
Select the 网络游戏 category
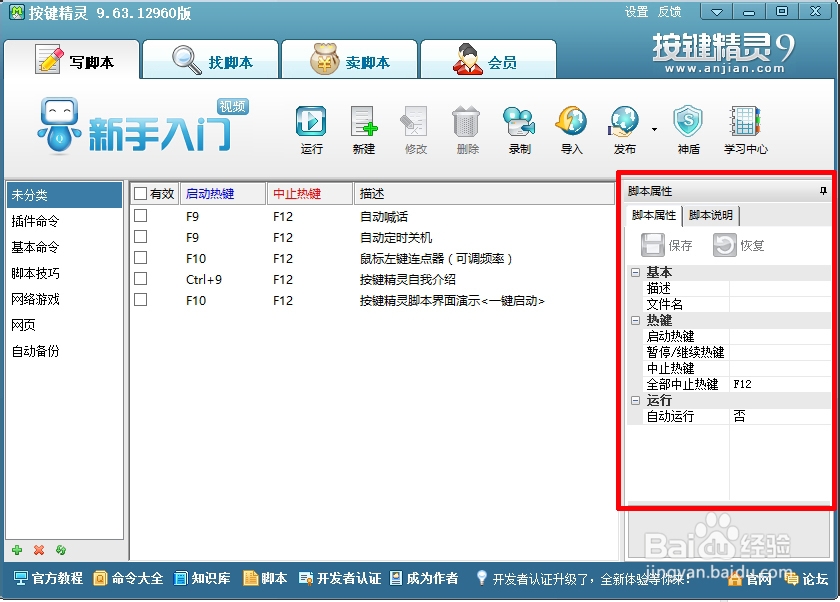(64, 299)
